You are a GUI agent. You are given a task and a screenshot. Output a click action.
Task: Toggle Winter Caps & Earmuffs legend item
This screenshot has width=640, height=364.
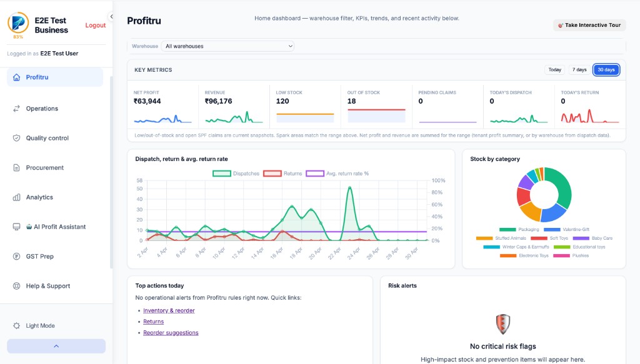(516, 247)
